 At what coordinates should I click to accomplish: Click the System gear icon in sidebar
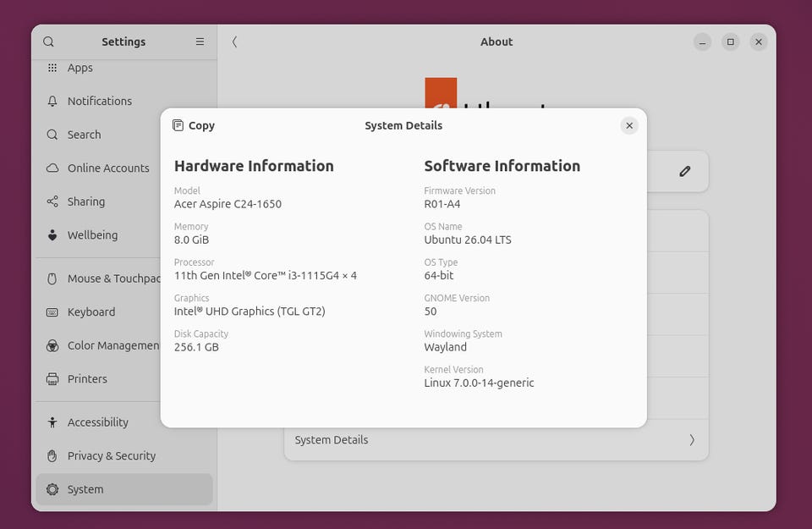tap(52, 489)
